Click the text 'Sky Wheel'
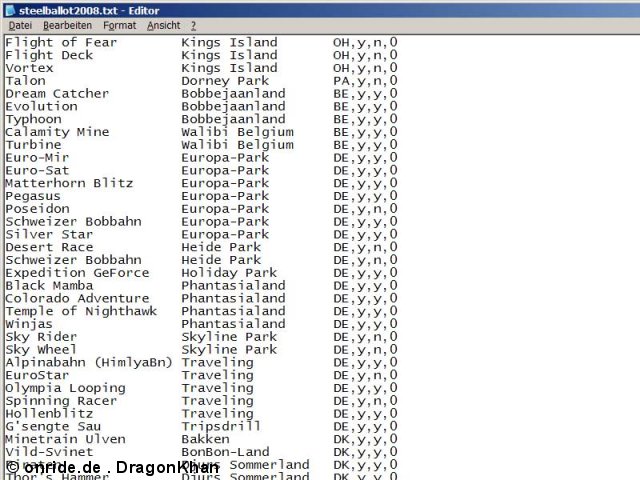This screenshot has height=480, width=640. (41, 350)
